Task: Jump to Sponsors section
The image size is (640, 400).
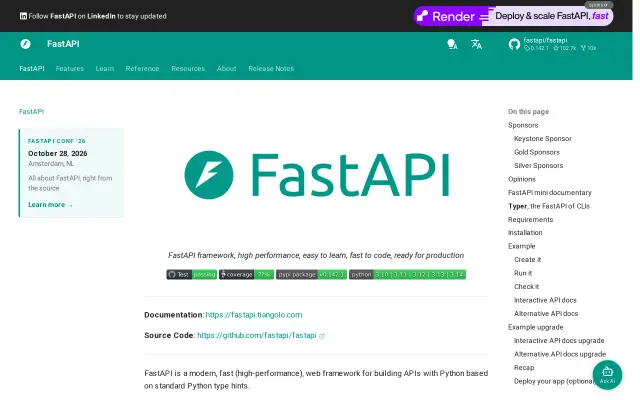Action: click(x=523, y=125)
